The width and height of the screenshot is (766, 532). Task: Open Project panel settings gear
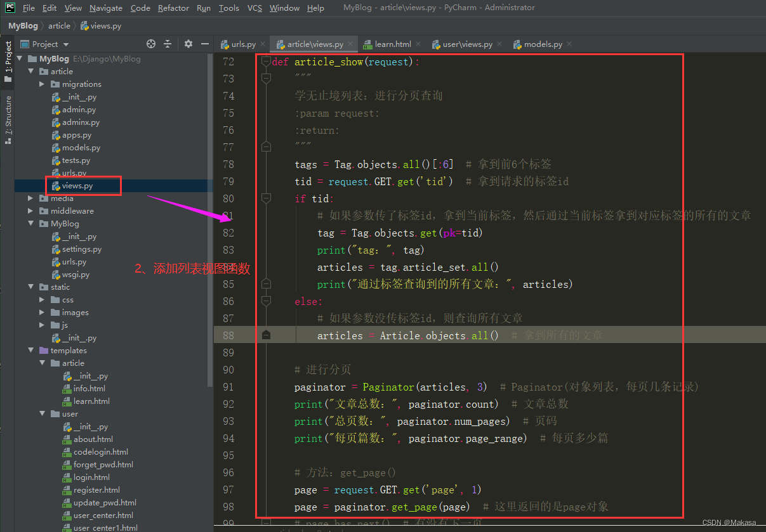(x=188, y=44)
